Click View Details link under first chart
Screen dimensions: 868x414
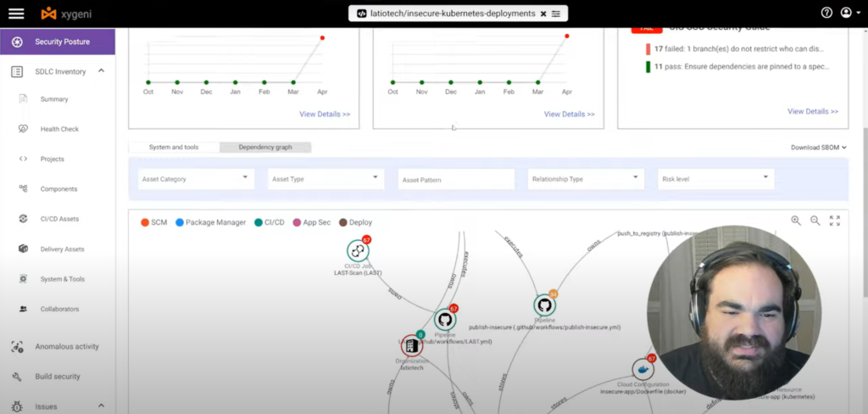point(325,115)
